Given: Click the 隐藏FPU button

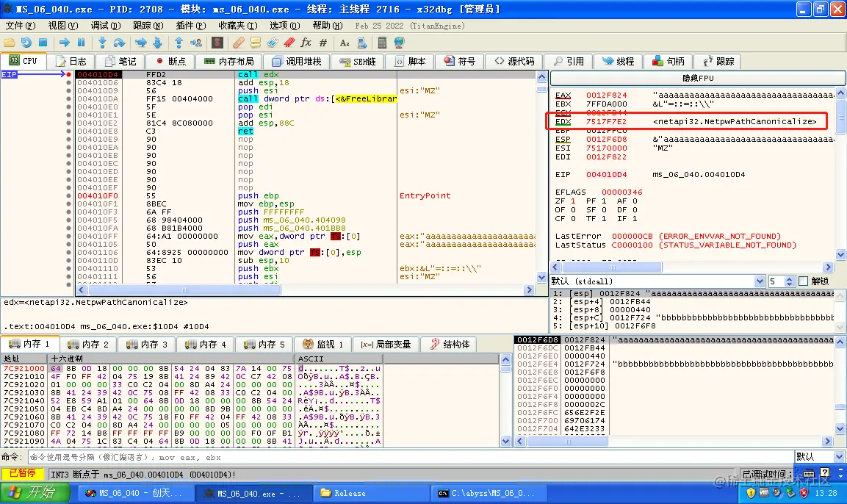Looking at the screenshot, I should [x=698, y=78].
